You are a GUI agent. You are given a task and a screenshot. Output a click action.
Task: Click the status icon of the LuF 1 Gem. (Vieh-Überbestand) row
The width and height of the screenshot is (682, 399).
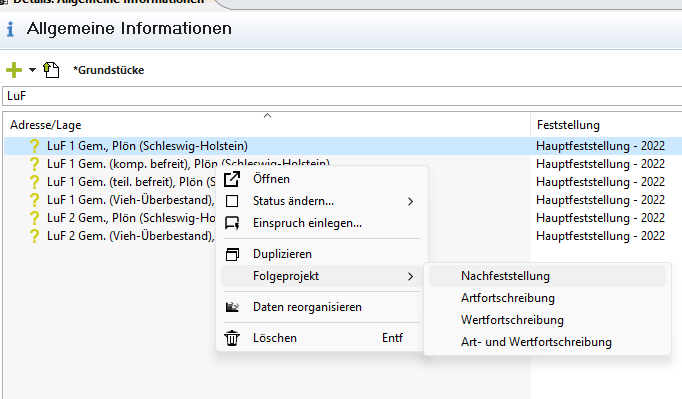[34, 200]
